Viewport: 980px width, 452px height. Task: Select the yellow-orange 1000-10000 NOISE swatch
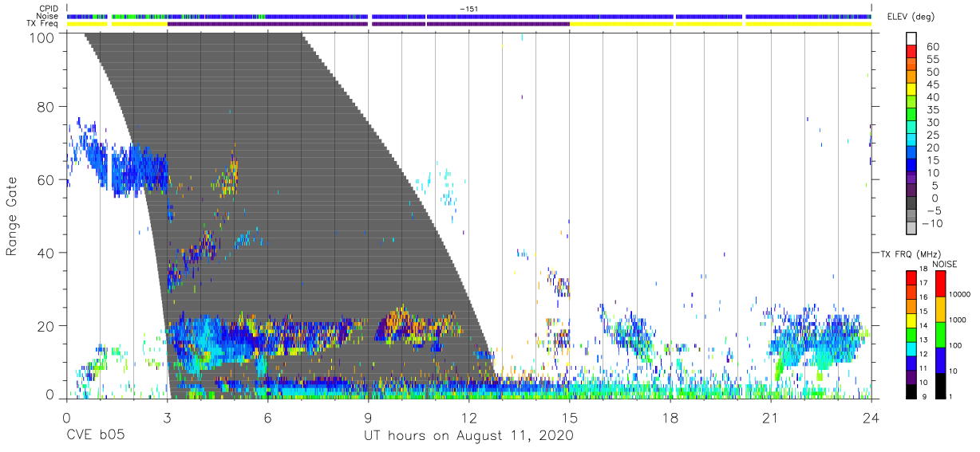(941, 309)
